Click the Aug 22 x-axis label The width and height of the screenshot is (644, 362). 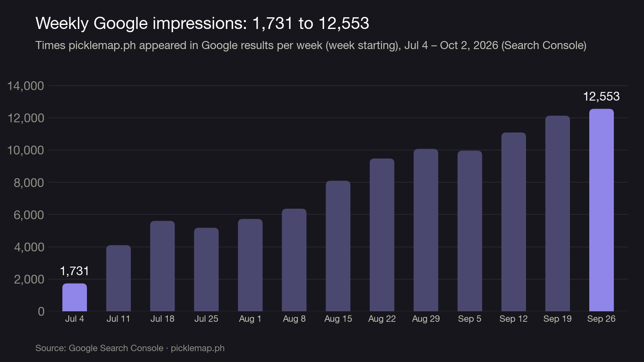[x=382, y=319]
